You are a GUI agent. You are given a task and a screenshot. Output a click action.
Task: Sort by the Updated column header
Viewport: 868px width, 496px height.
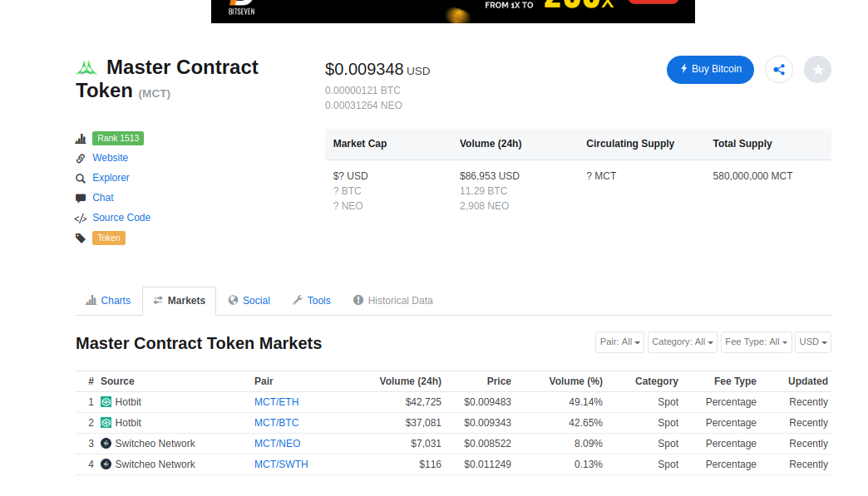point(808,381)
